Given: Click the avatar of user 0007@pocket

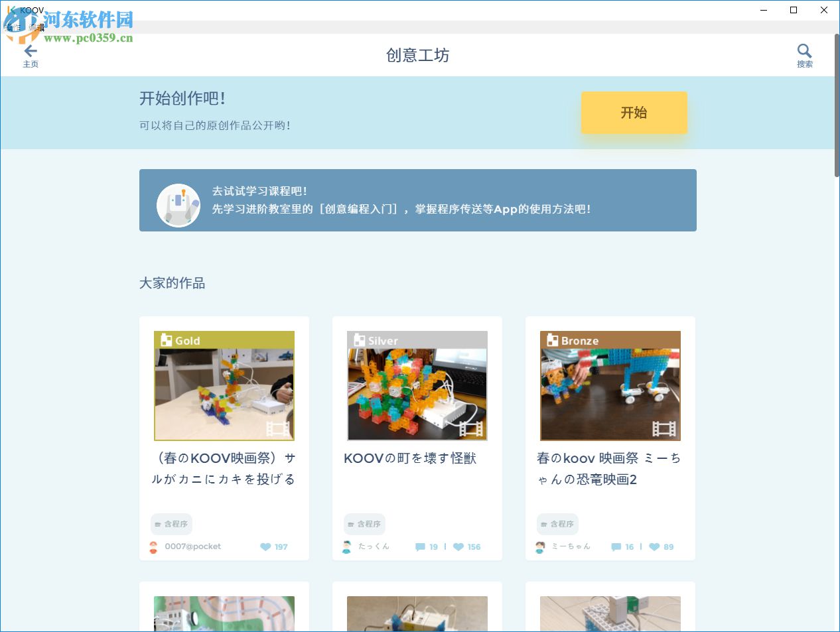Looking at the screenshot, I should point(153,547).
